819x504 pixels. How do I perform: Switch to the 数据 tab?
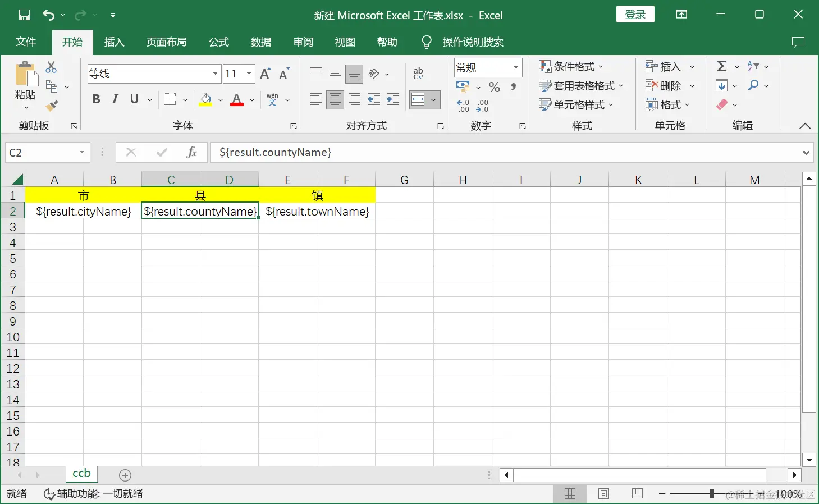[261, 42]
